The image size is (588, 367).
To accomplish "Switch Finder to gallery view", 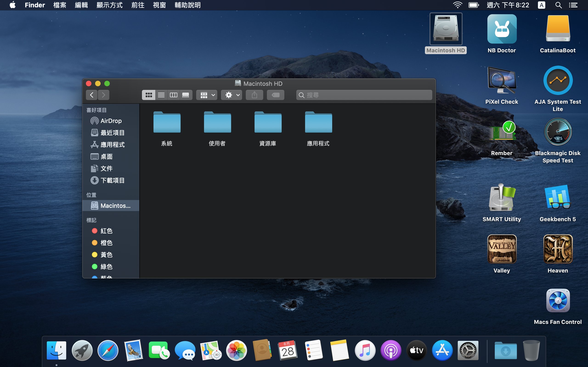I will (x=186, y=95).
